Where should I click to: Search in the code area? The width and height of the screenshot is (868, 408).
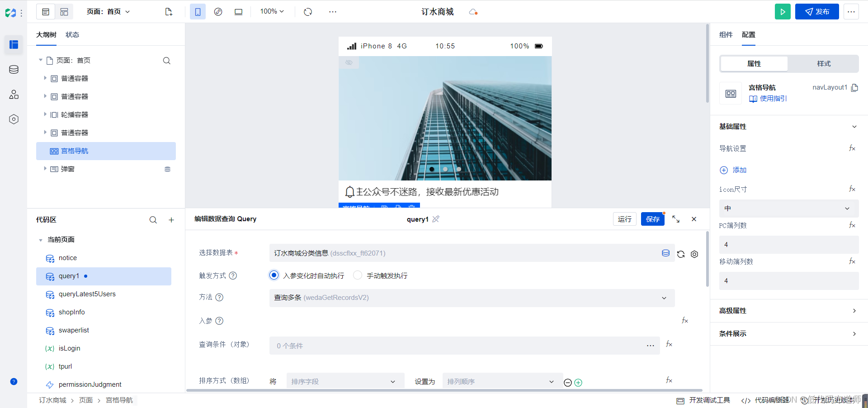[x=153, y=220]
